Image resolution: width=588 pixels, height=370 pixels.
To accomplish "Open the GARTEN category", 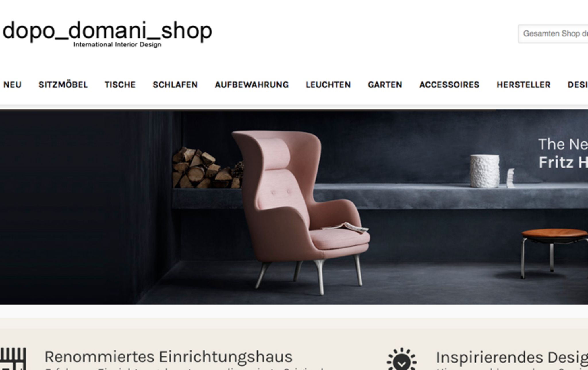I will pos(385,85).
